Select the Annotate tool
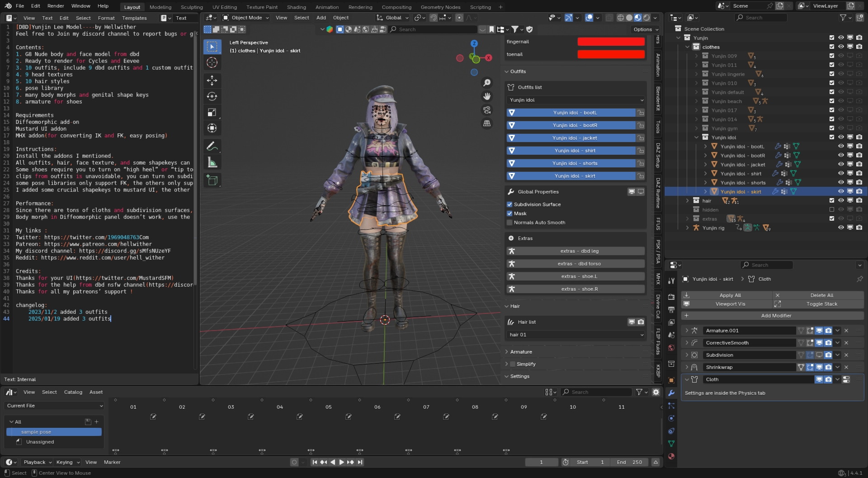The width and height of the screenshot is (868, 478). pyautogui.click(x=212, y=146)
